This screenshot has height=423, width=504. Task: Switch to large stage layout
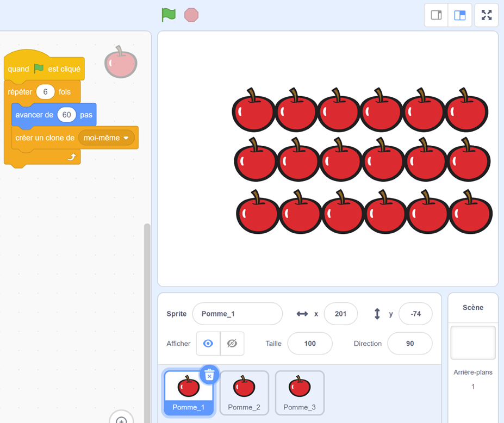pos(459,15)
